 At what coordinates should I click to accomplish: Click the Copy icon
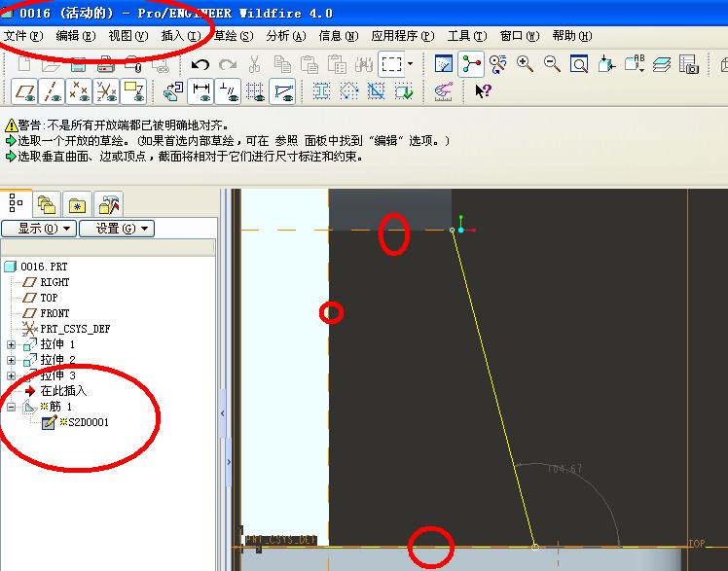click(282, 64)
